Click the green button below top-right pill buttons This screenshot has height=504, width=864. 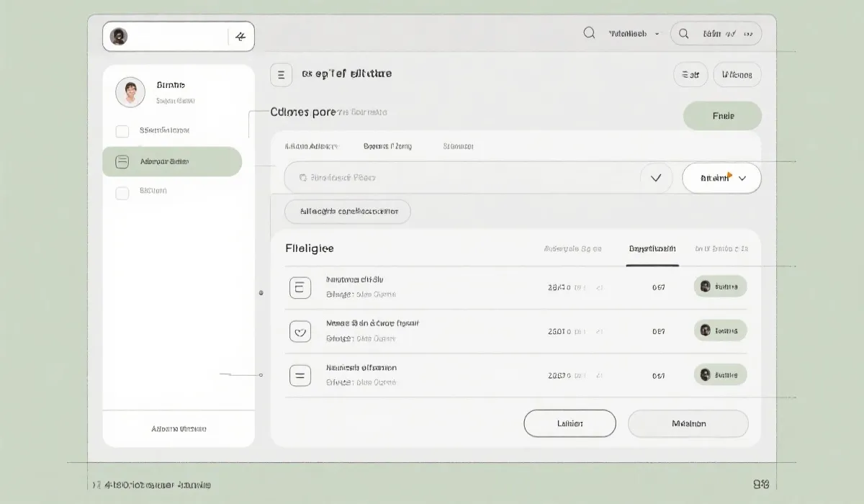(x=722, y=116)
